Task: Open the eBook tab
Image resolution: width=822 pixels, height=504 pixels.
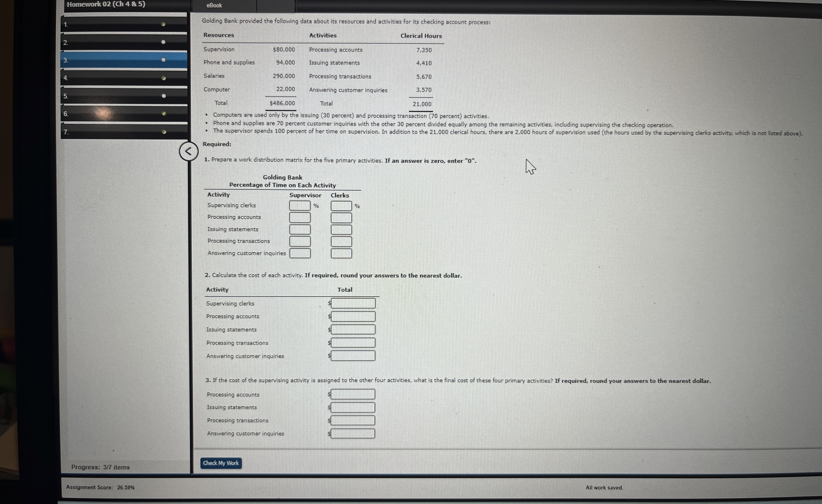Action: point(214,5)
